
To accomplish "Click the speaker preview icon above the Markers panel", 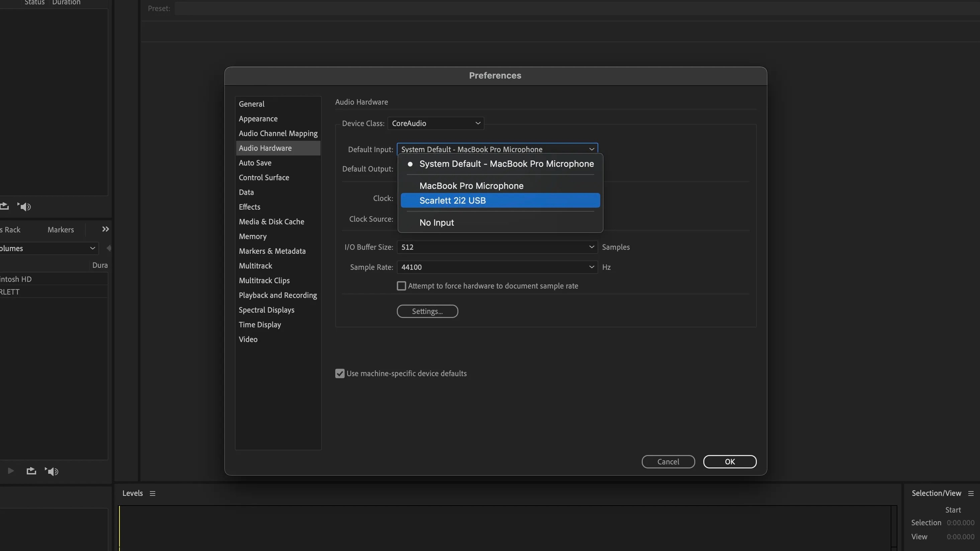I will click(x=24, y=207).
